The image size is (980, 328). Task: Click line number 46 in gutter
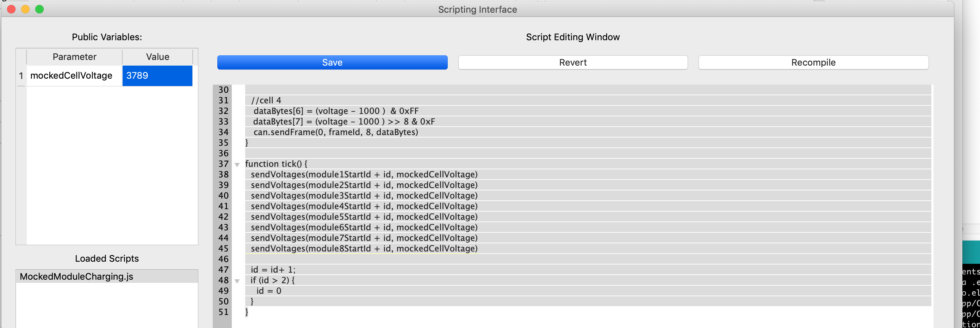223,259
